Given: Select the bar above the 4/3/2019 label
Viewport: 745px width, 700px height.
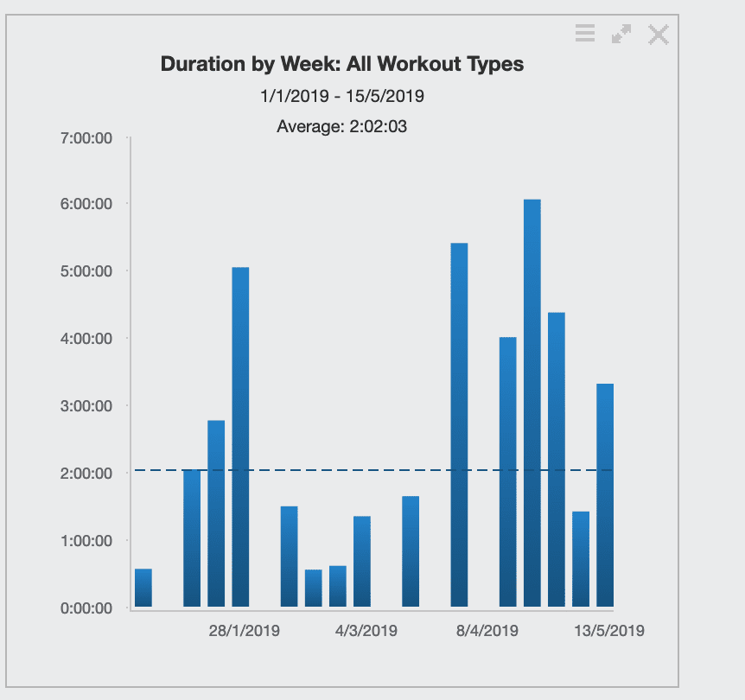Looking at the screenshot, I should 362,561.
